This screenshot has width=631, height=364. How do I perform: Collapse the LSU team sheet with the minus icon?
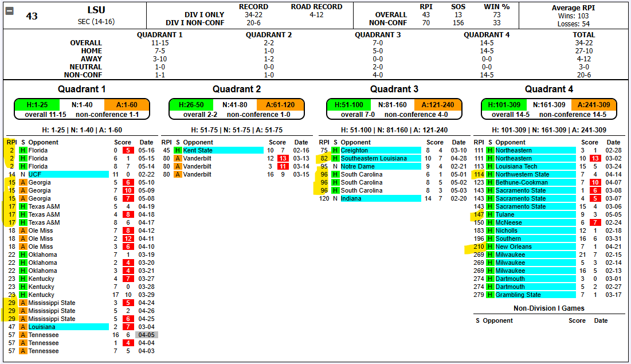[9, 11]
